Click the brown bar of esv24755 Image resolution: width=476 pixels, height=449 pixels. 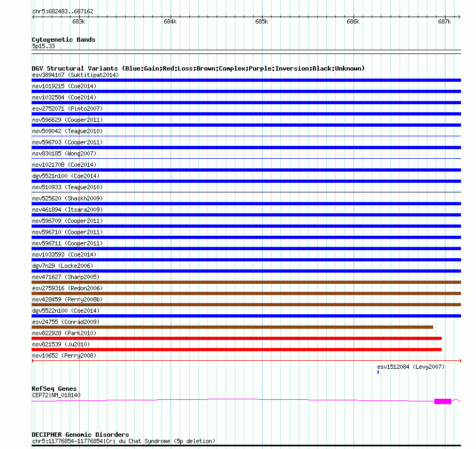232,327
